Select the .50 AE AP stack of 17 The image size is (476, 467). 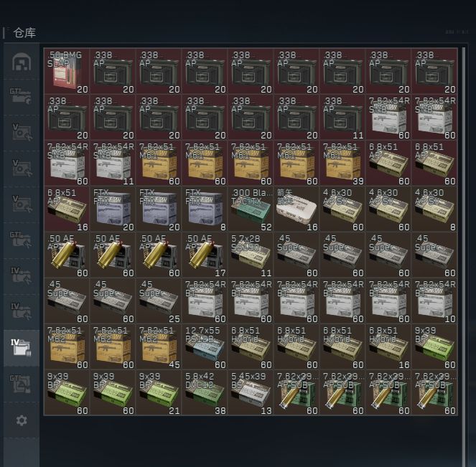tap(205, 255)
